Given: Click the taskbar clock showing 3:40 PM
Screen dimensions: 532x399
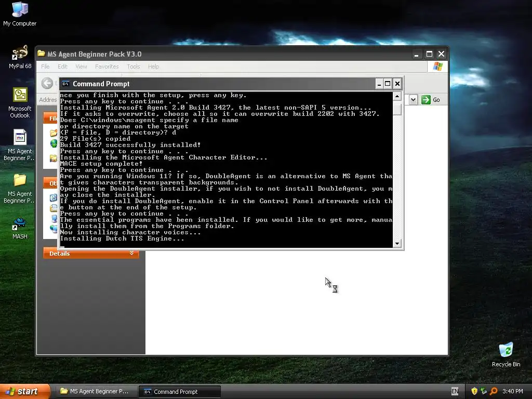Looking at the screenshot, I should [x=513, y=391].
